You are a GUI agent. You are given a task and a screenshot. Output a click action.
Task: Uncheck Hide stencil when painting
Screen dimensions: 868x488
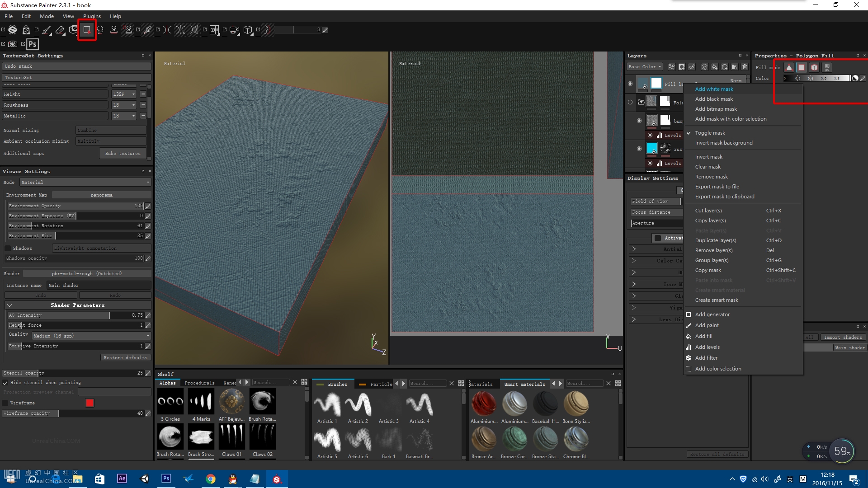click(5, 383)
